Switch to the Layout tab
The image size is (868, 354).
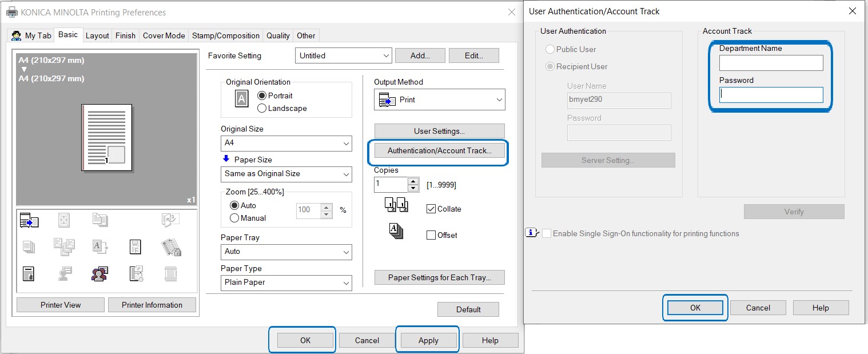pyautogui.click(x=97, y=35)
